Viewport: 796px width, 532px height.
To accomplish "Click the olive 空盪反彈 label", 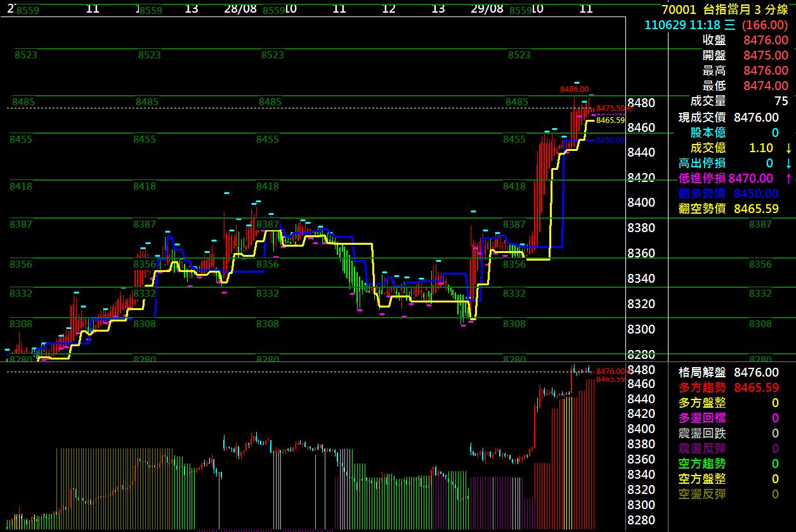I will coord(702,494).
